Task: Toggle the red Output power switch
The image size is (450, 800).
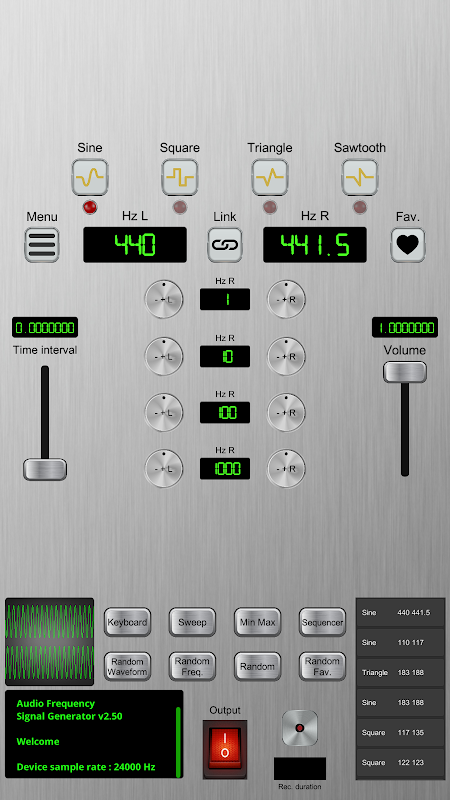Action: click(225, 749)
